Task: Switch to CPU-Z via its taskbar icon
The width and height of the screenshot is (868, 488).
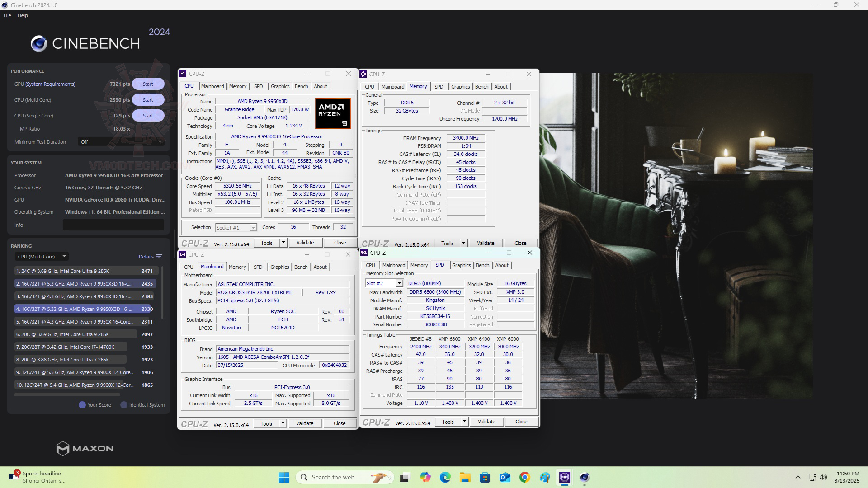Action: tap(564, 477)
